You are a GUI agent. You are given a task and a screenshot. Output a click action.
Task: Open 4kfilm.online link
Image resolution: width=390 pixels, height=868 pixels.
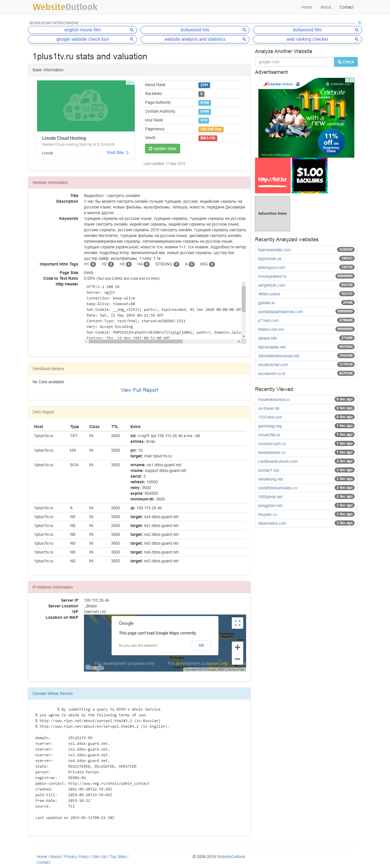click(x=269, y=294)
